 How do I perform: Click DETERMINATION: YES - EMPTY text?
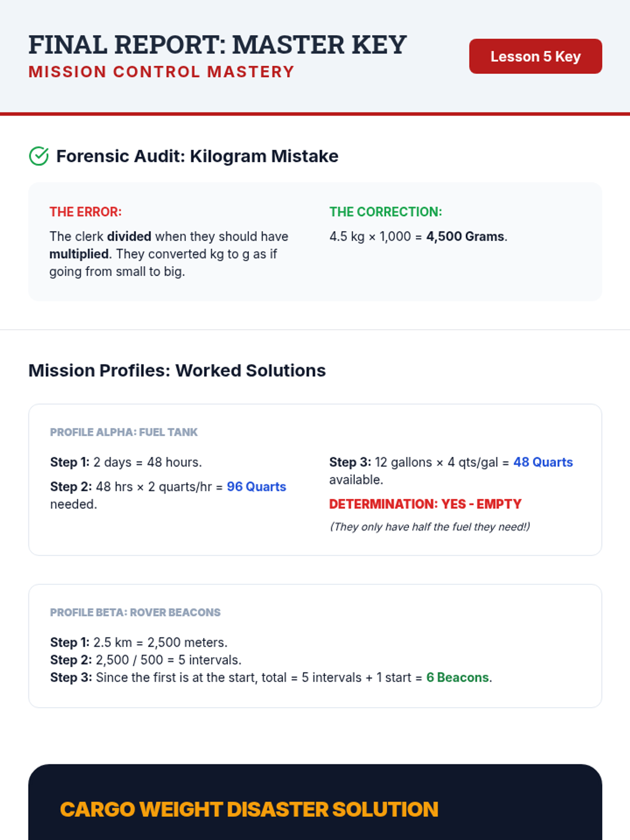[425, 504]
